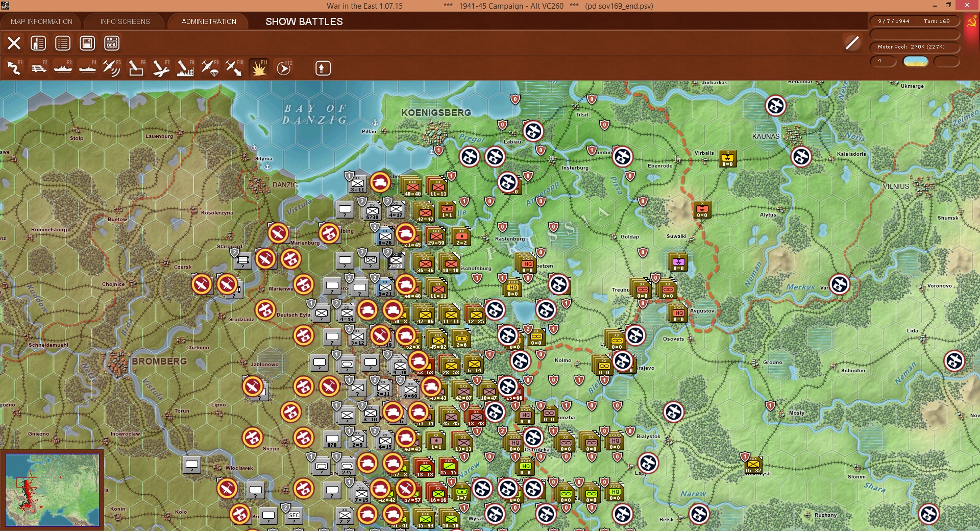Select the unit counter labeled 29=59

coord(436,236)
